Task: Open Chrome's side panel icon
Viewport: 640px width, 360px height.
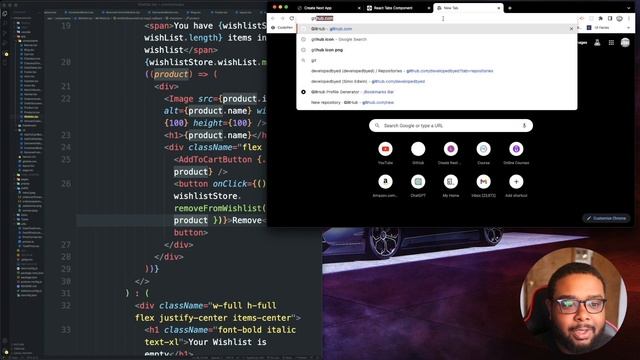Action: click(610, 18)
